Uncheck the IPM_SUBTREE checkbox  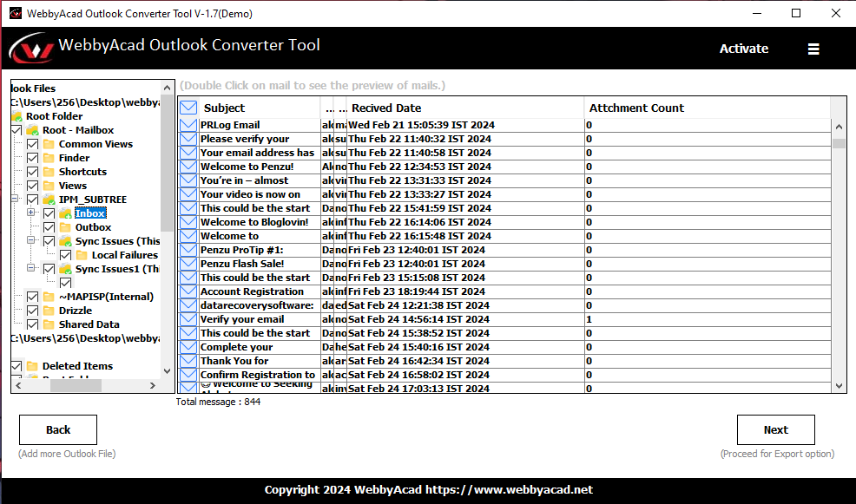tap(33, 200)
